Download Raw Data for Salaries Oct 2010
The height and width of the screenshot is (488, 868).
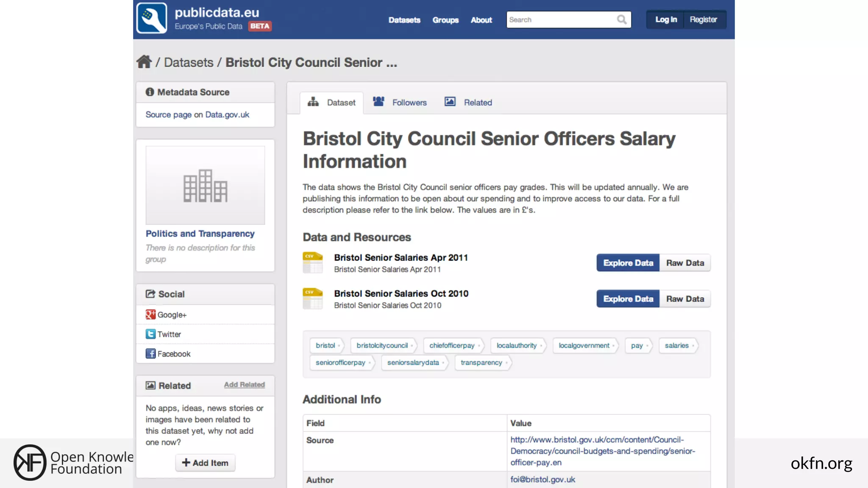click(x=685, y=299)
